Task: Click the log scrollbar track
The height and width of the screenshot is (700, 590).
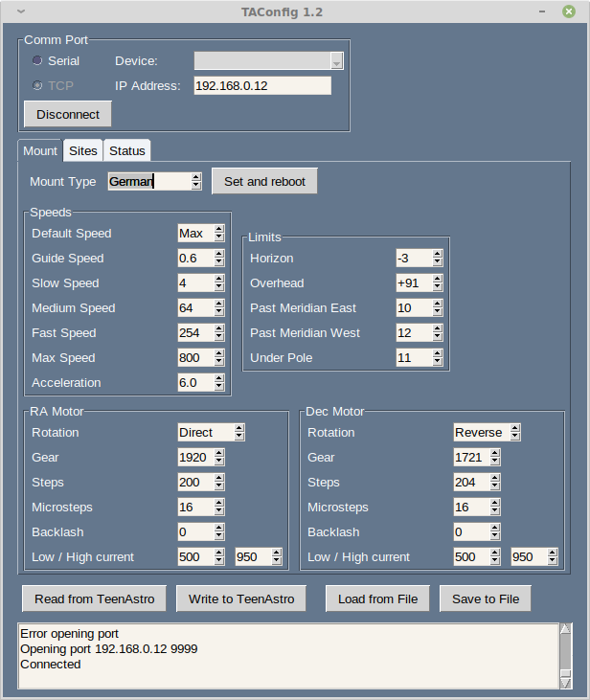Action: tap(565, 652)
